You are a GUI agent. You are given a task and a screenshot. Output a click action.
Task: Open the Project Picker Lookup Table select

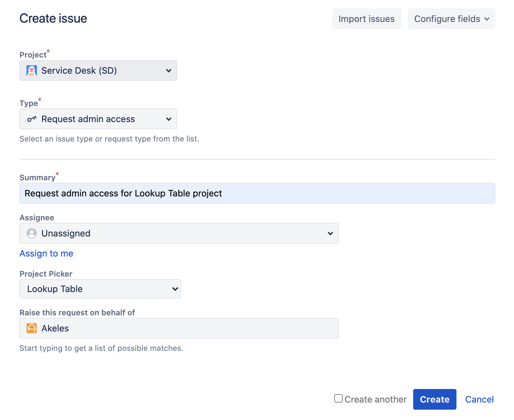coord(100,289)
